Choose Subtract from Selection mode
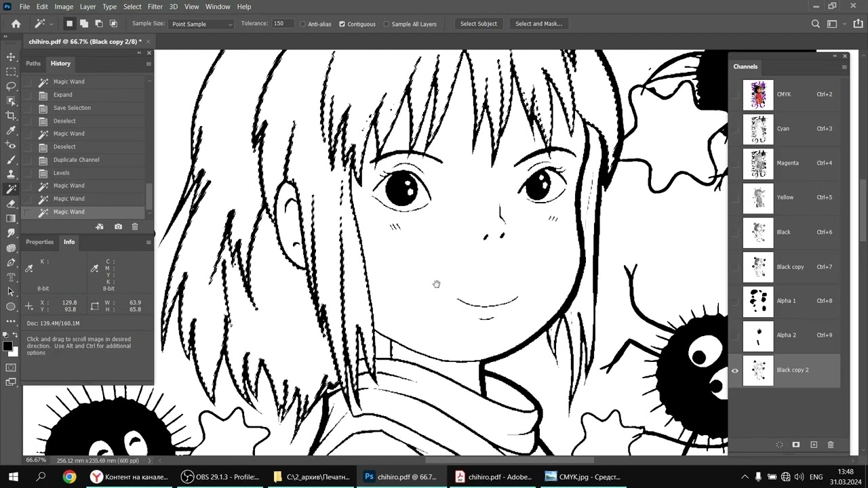 99,24
